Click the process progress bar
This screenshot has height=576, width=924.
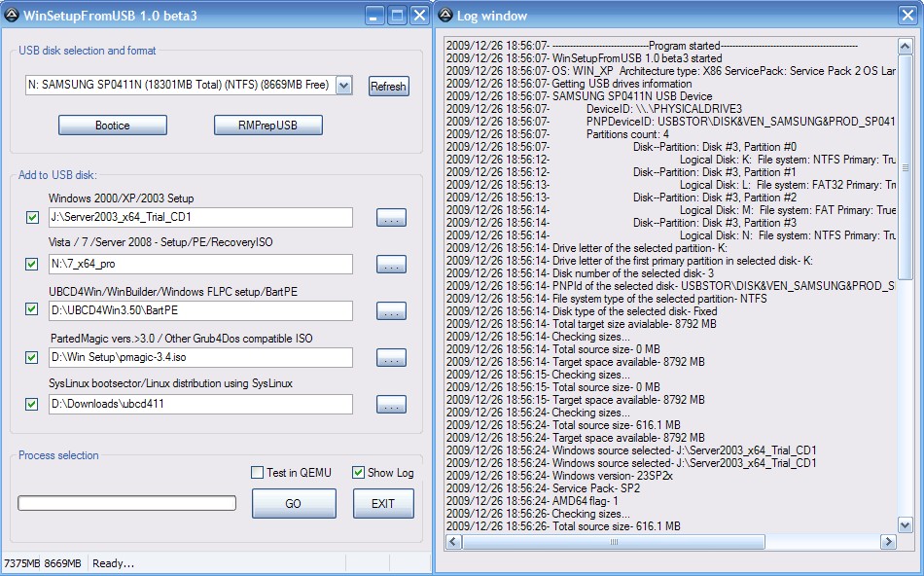pos(127,503)
